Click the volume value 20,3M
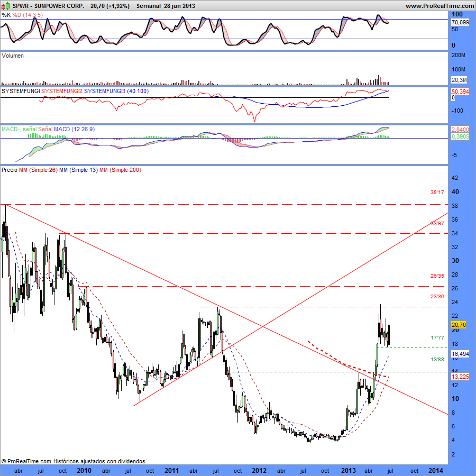The width and height of the screenshot is (476, 476). point(459,80)
